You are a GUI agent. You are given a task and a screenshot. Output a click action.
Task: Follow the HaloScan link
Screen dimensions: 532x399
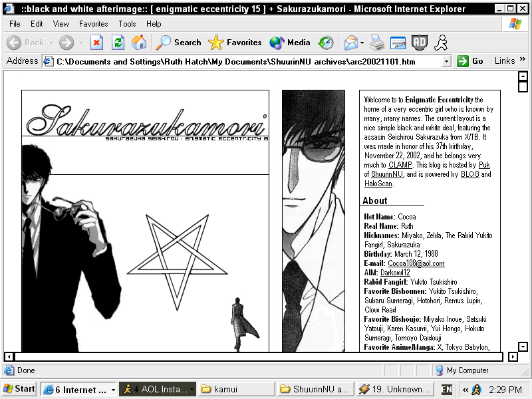(378, 184)
